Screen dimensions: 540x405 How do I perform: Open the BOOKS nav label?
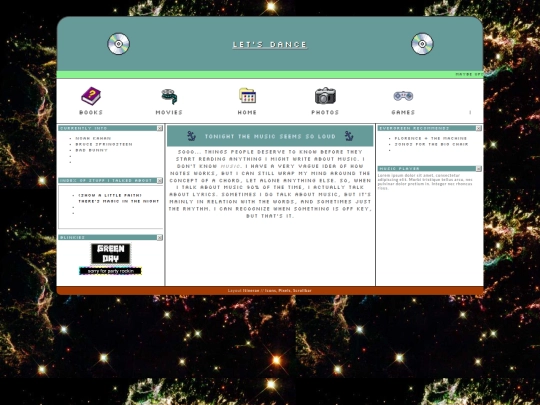[x=91, y=112]
